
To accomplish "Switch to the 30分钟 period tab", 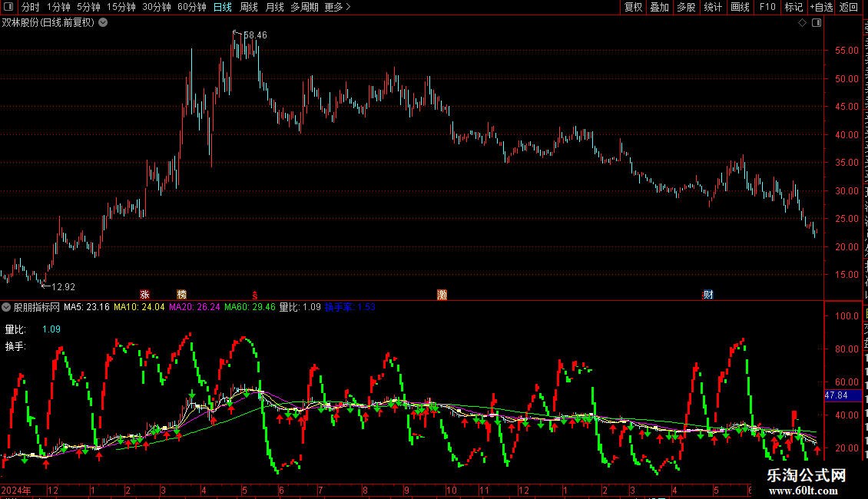I will [157, 7].
